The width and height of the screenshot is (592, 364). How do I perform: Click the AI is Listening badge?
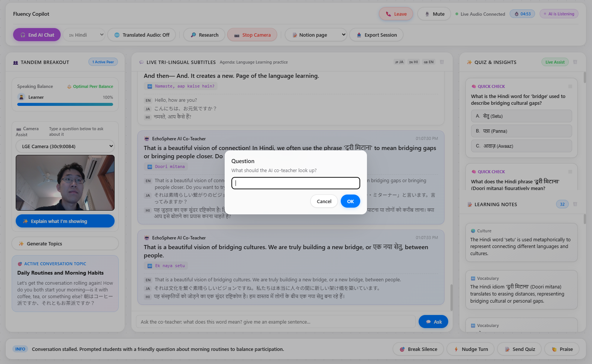click(559, 14)
